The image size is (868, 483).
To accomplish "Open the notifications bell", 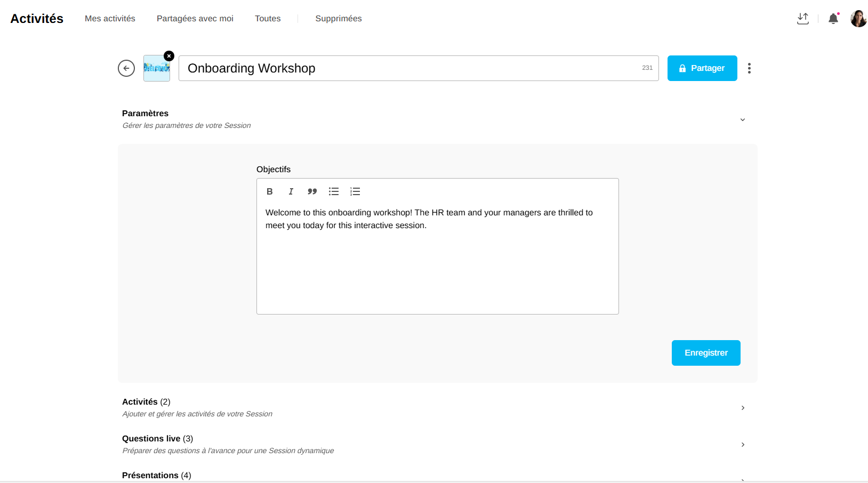I will tap(833, 19).
